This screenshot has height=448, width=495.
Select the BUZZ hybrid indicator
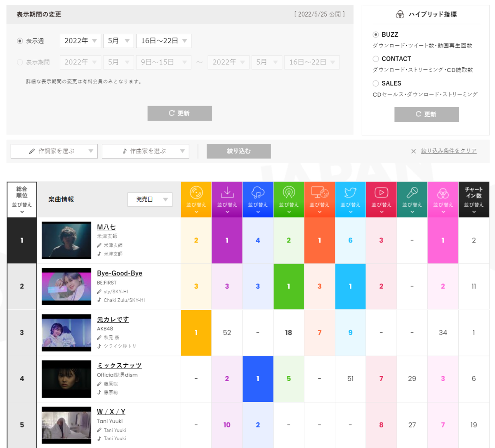375,35
